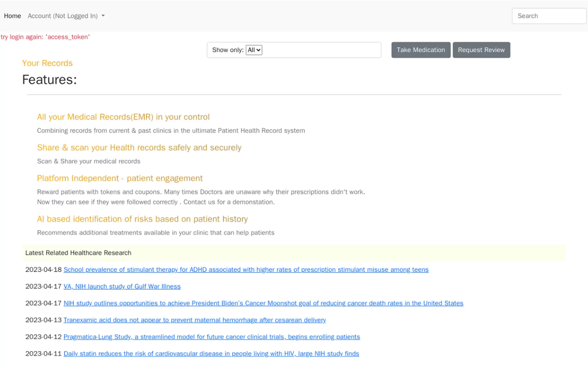Open the Tranexamic acid cesarean delivery article
This screenshot has height=368, width=588.
194,320
